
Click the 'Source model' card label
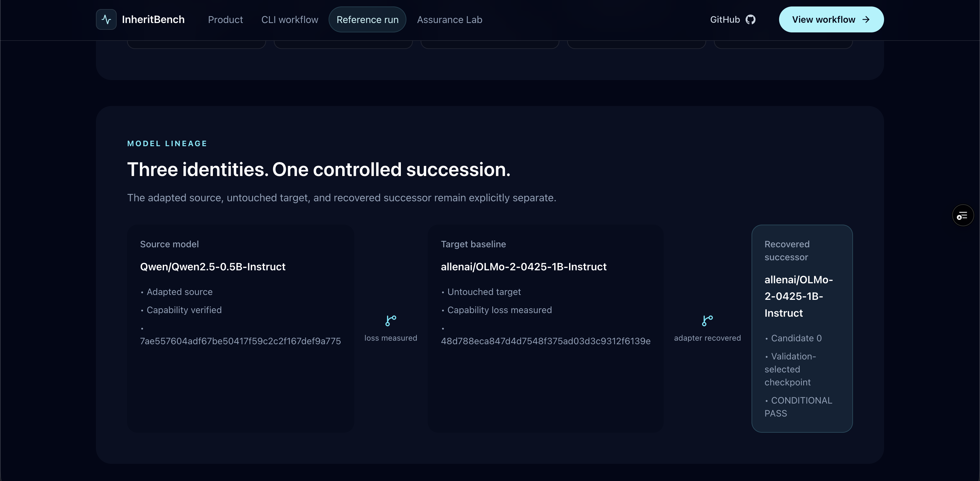[169, 244]
